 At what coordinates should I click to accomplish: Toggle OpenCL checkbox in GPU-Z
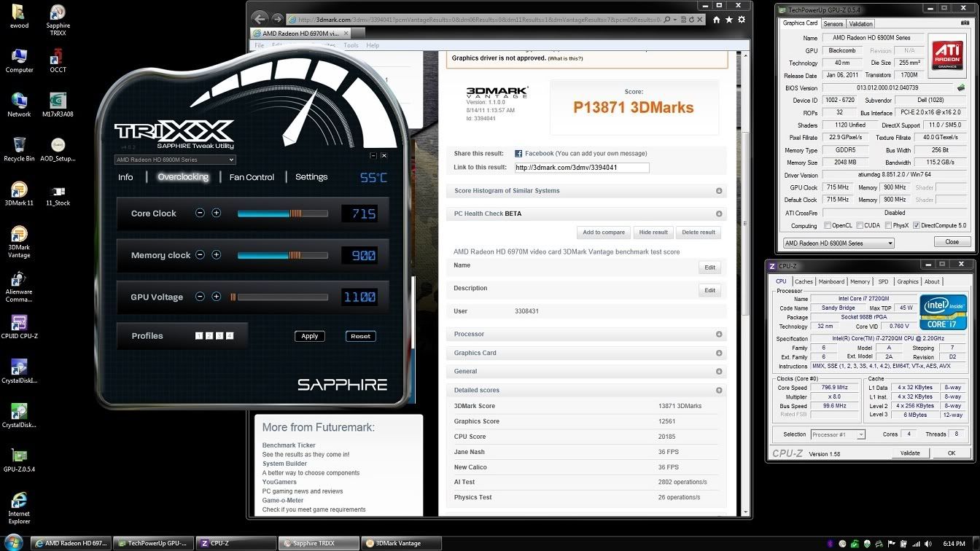(828, 226)
